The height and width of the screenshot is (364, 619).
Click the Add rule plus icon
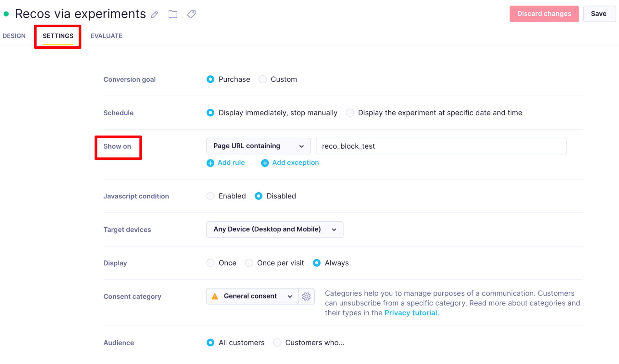(x=210, y=163)
